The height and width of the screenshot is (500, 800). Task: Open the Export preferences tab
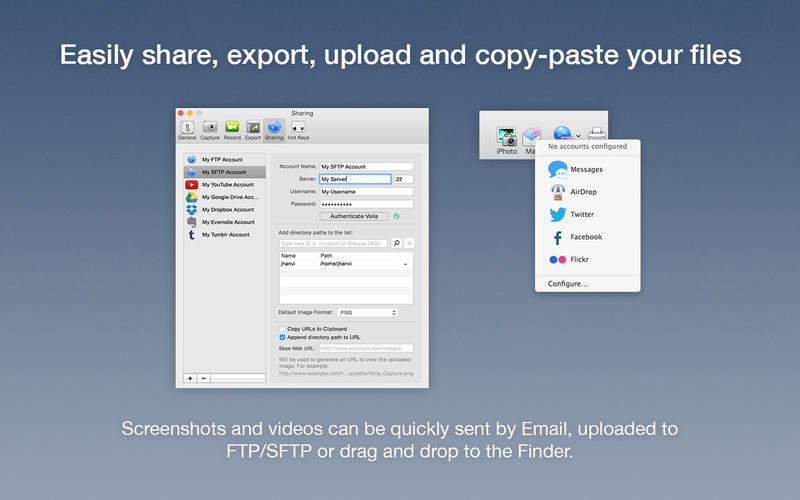pos(252,130)
